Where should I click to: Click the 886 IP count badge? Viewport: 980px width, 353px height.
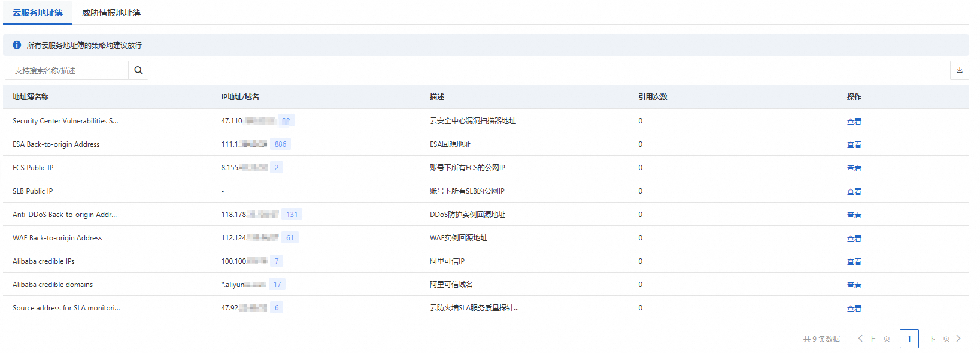click(x=280, y=144)
